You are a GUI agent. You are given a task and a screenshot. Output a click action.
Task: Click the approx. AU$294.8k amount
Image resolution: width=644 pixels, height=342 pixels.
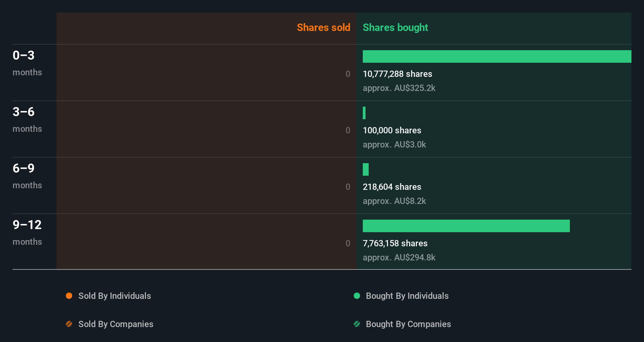click(x=399, y=257)
